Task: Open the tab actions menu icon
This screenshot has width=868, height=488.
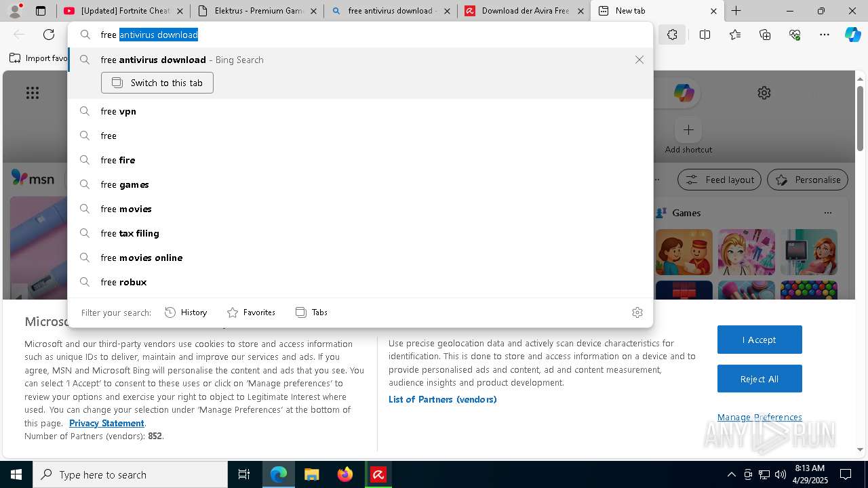Action: coord(41,11)
